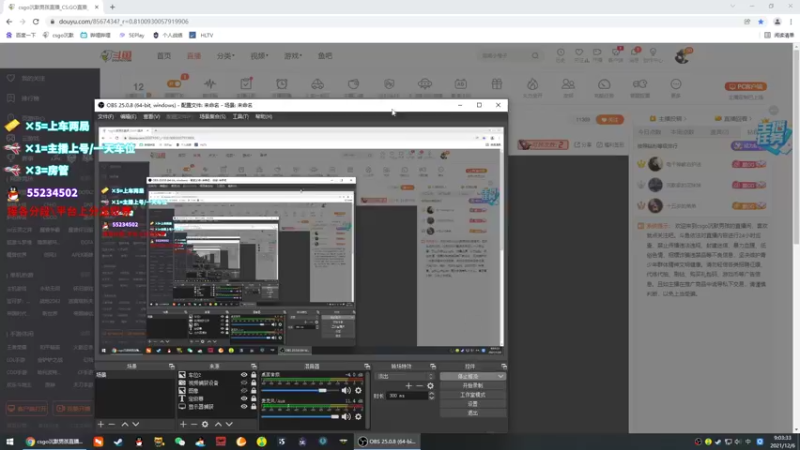Image resolution: width=800 pixels, height=450 pixels.
Task: Move the selected source down in the list
Action: [x=229, y=424]
